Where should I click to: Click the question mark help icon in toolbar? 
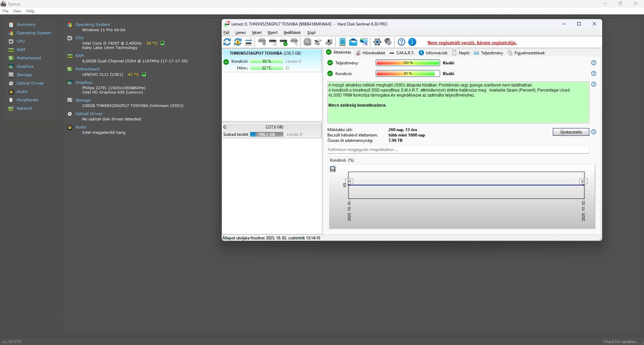click(x=401, y=42)
